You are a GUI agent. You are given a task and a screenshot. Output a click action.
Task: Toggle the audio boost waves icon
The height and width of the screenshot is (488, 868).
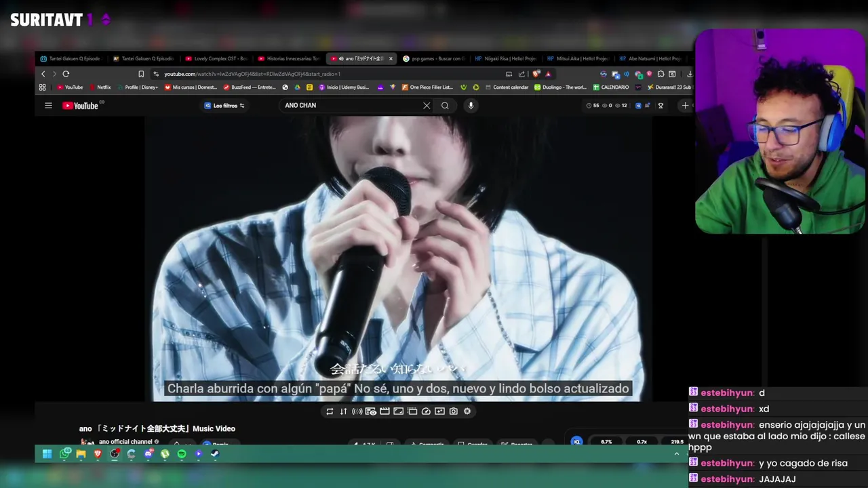[357, 411]
